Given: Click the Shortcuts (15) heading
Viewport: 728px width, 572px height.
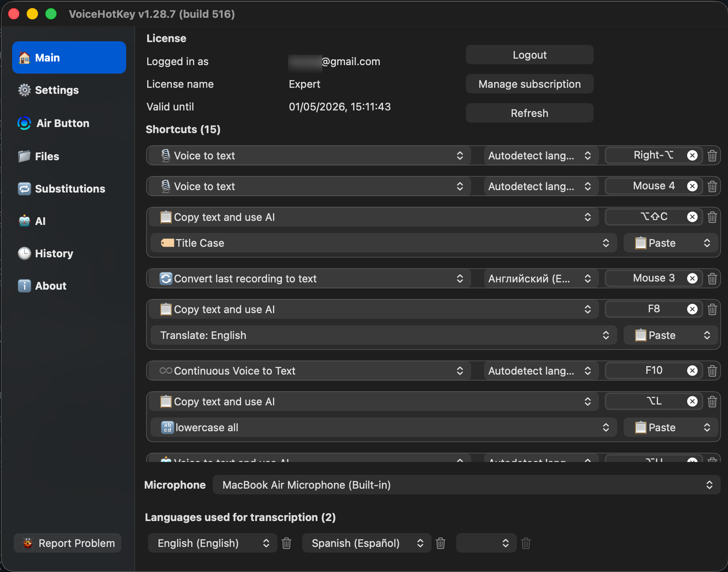Looking at the screenshot, I should 183,129.
